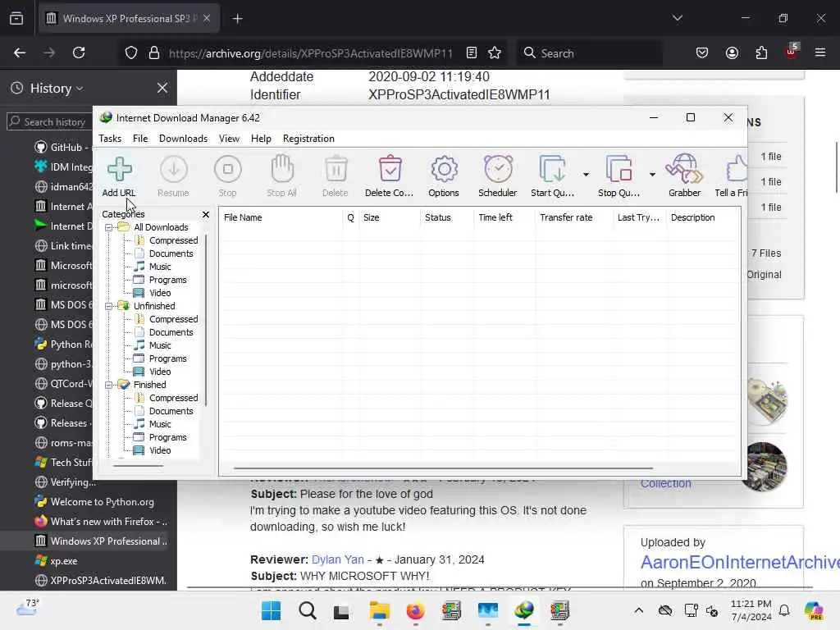Collapse the Finished tree node
Viewport: 840px width, 630px height.
click(x=109, y=386)
